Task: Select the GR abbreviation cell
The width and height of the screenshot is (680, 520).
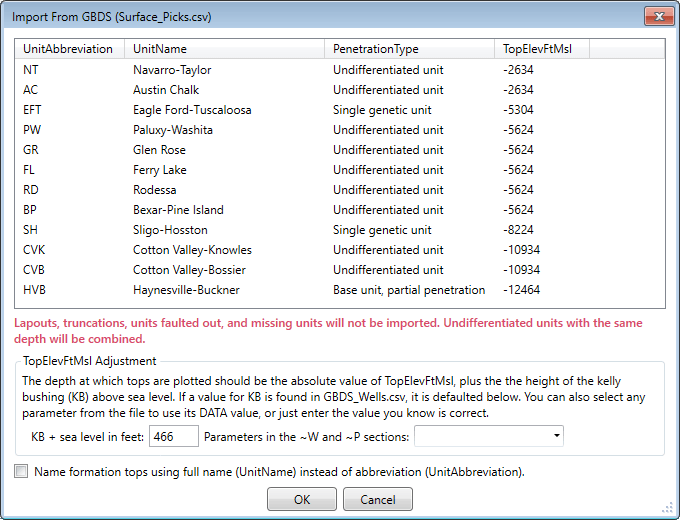Action: click(x=31, y=150)
